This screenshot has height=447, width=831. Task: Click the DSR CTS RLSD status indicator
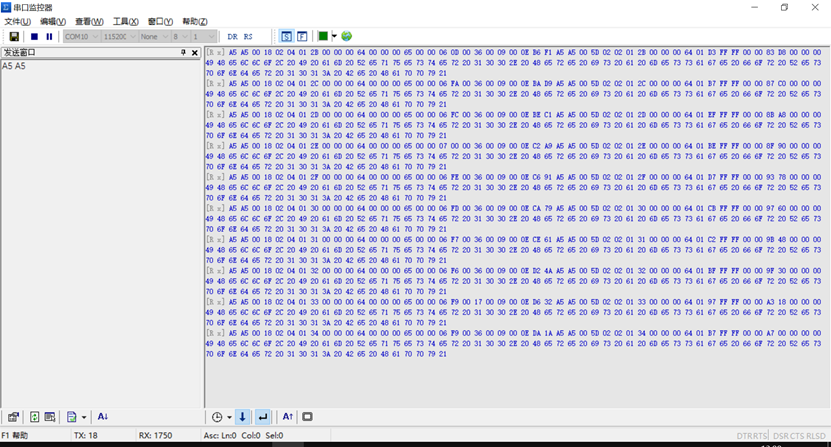point(799,436)
